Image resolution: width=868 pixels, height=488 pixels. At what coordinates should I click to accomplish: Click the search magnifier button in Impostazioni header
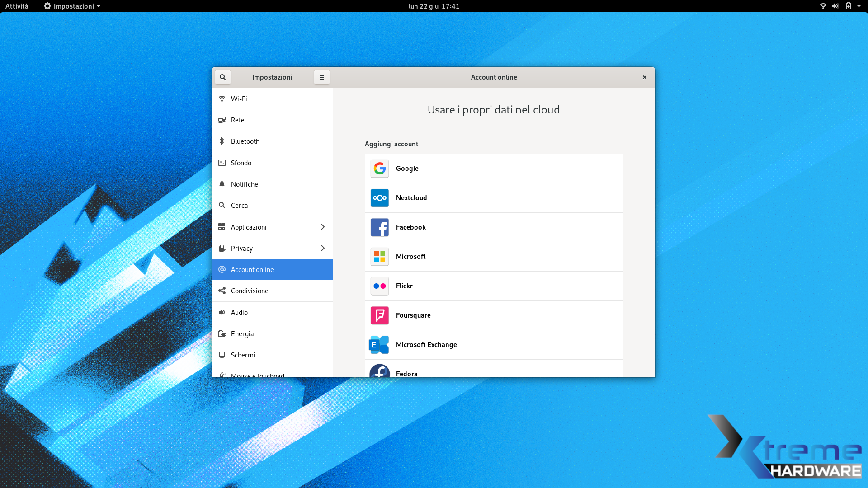[x=223, y=77]
